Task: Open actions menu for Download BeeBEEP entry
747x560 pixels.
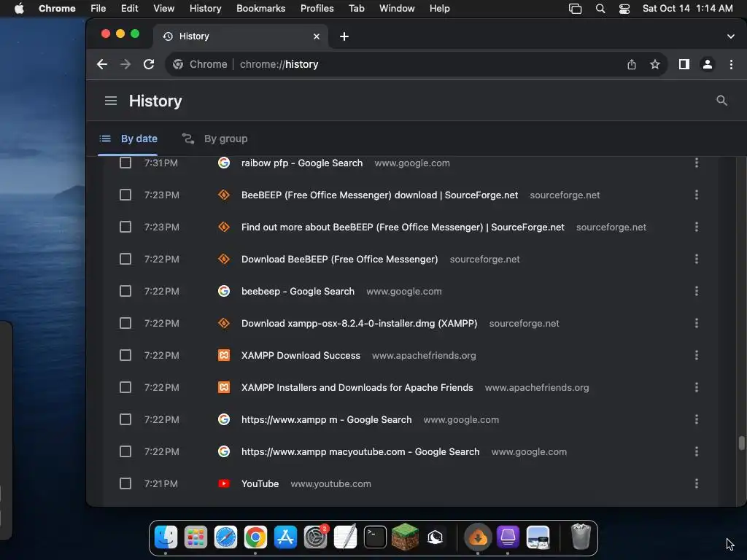Action: [697, 259]
